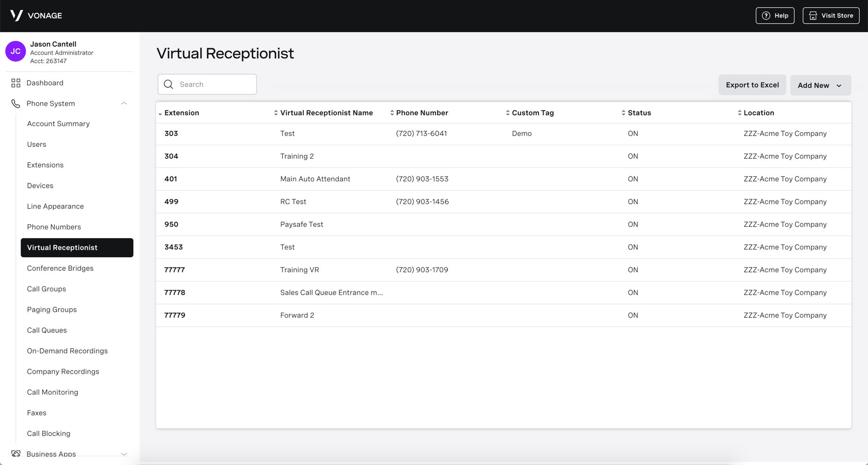
Task: Click the Demo custom tag
Action: (522, 133)
